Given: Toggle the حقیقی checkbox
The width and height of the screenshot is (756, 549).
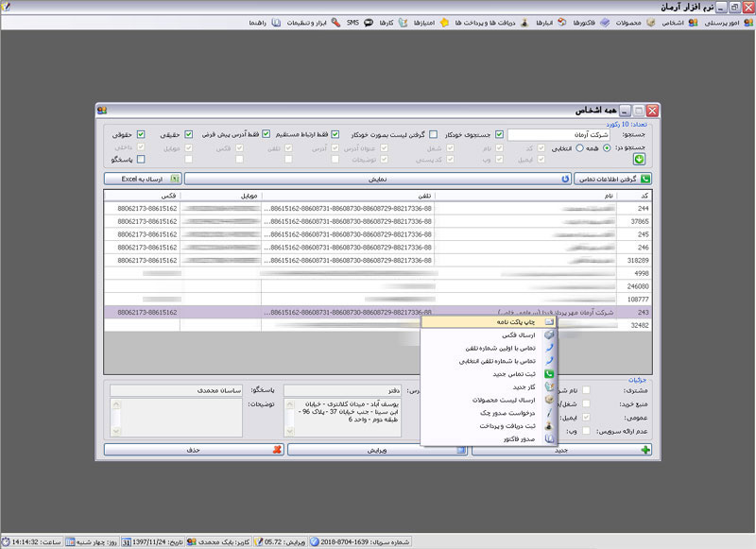Looking at the screenshot, I should pos(188,134).
